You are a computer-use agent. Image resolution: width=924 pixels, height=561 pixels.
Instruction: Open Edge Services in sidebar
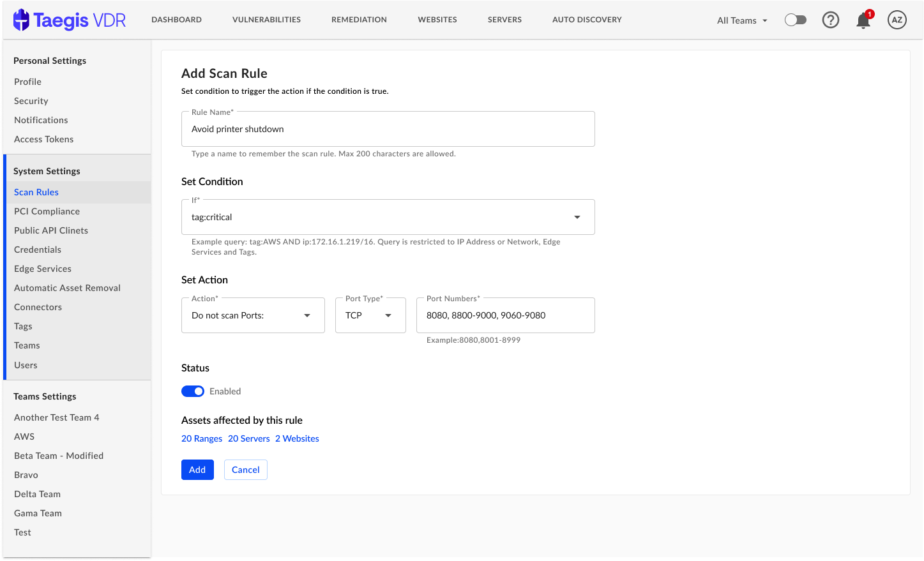point(43,269)
